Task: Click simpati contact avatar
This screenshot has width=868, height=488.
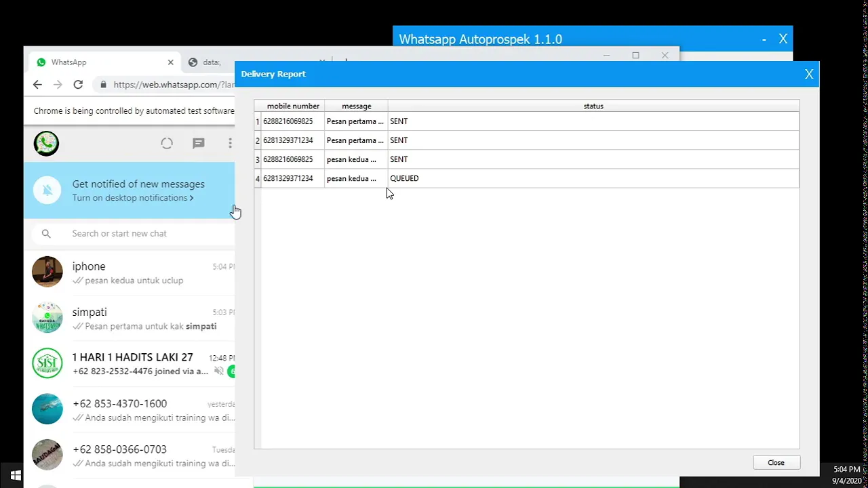Action: click(47, 317)
